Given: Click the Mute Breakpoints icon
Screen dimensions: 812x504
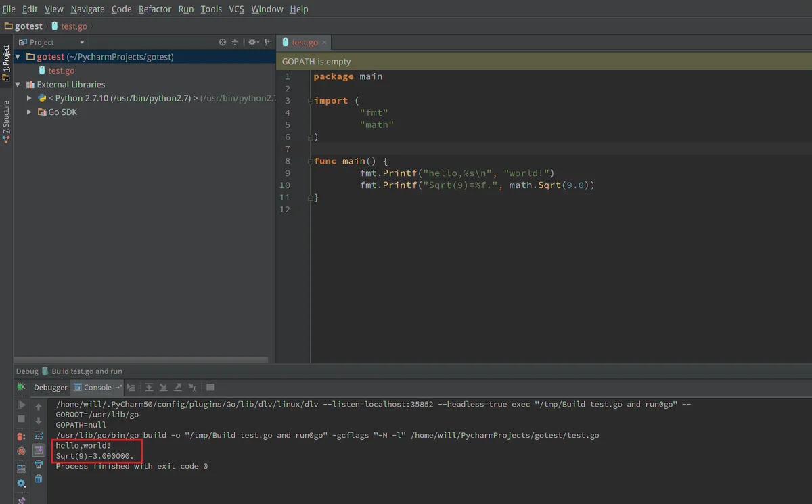Looking at the screenshot, I should pyautogui.click(x=21, y=451).
